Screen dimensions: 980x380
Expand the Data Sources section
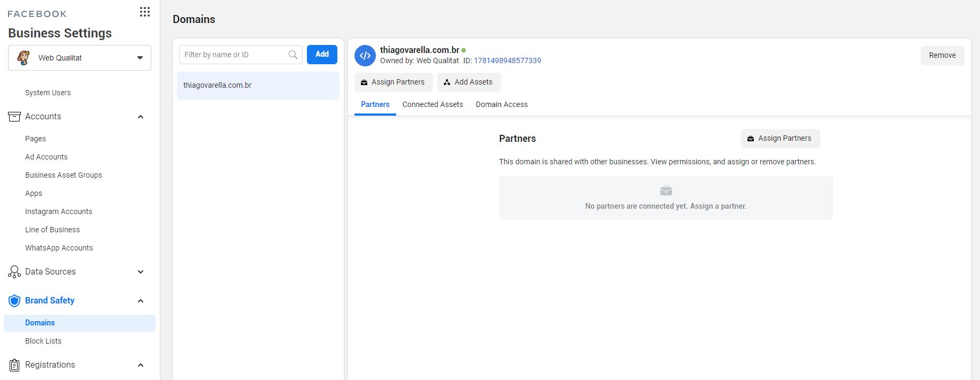point(141,272)
